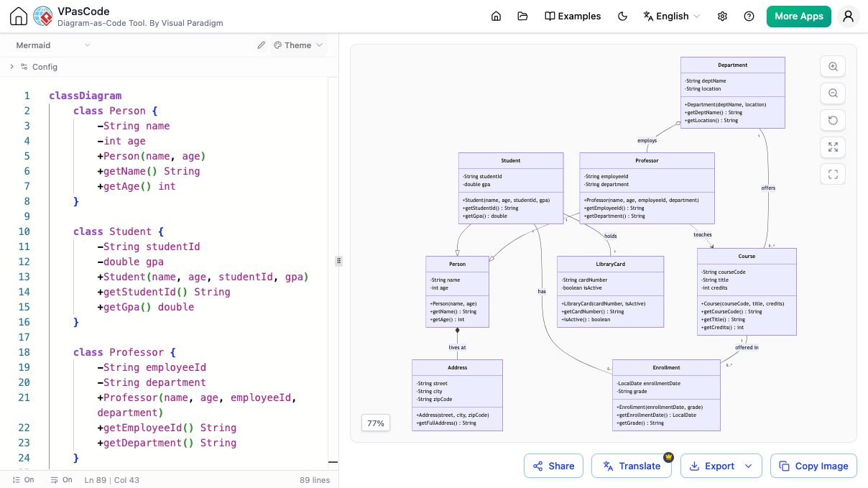Screen dimensions: 868x488
Task: Click the Course class node
Action: [x=747, y=291]
